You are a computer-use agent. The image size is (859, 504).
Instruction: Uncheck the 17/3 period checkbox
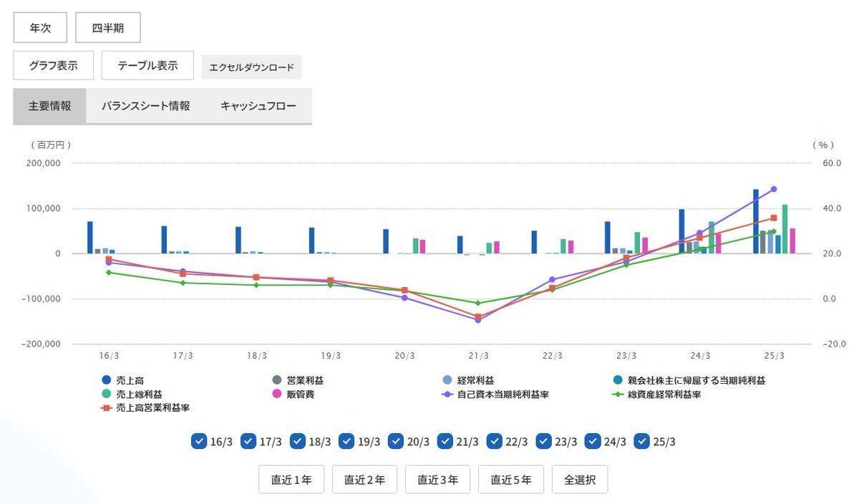tap(248, 441)
